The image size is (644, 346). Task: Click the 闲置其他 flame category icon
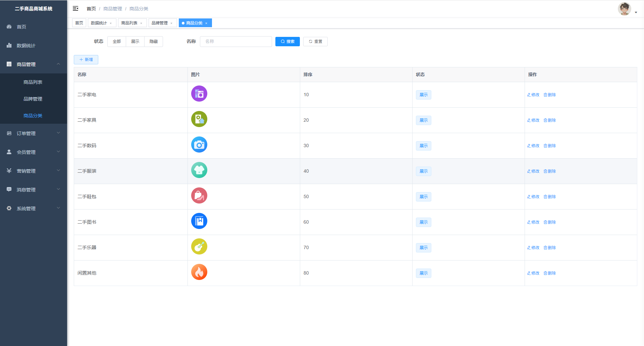199,272
